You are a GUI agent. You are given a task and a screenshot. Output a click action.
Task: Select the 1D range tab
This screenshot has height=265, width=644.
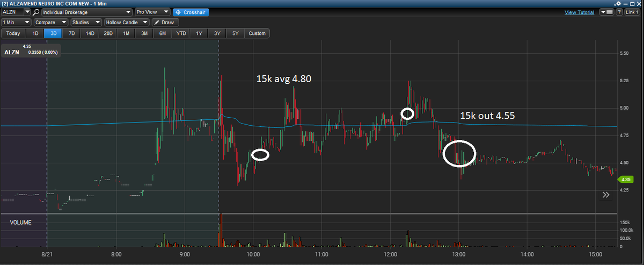pos(35,33)
